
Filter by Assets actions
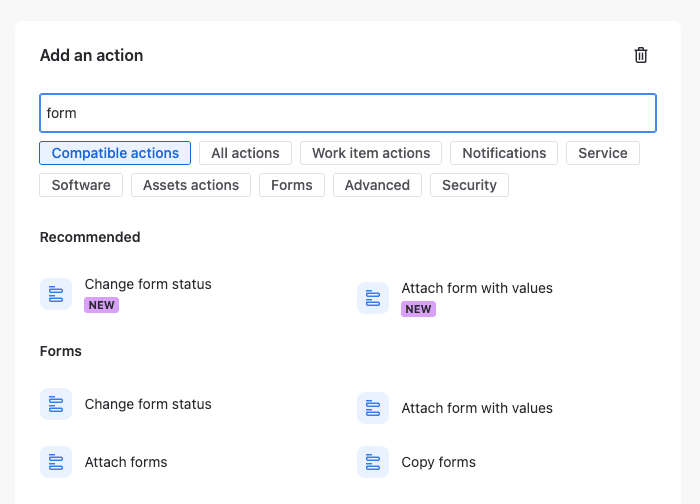click(191, 185)
